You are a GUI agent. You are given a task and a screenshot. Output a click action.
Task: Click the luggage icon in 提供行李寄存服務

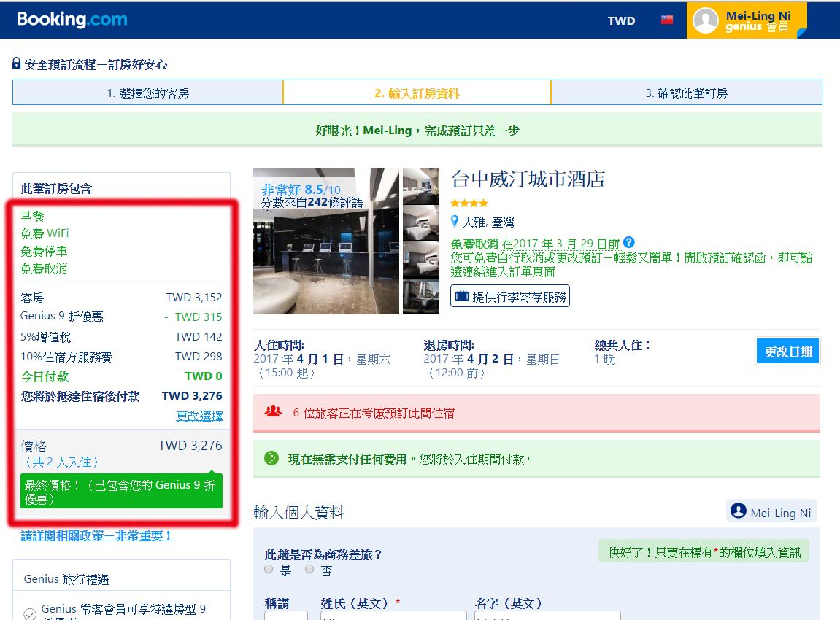pyautogui.click(x=461, y=296)
